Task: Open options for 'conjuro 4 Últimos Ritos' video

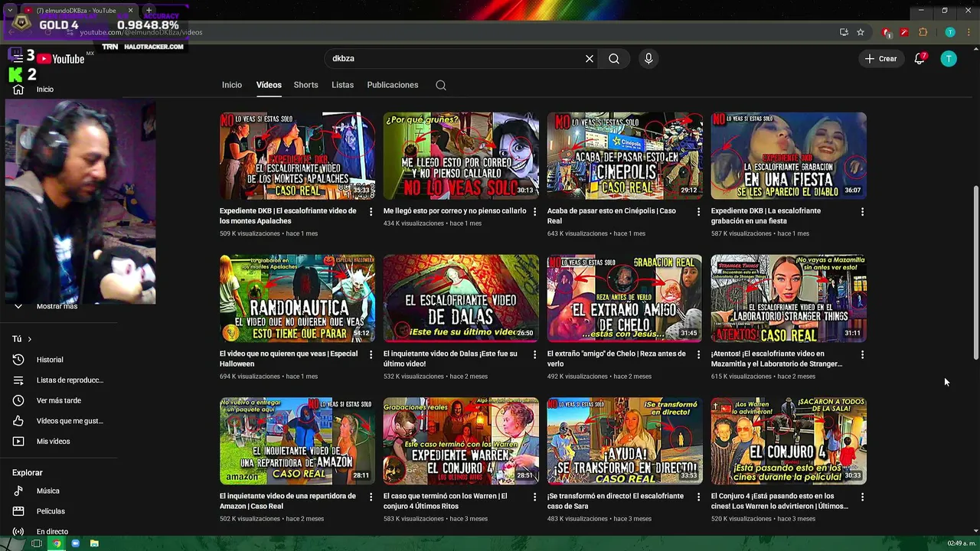Action: tap(534, 497)
